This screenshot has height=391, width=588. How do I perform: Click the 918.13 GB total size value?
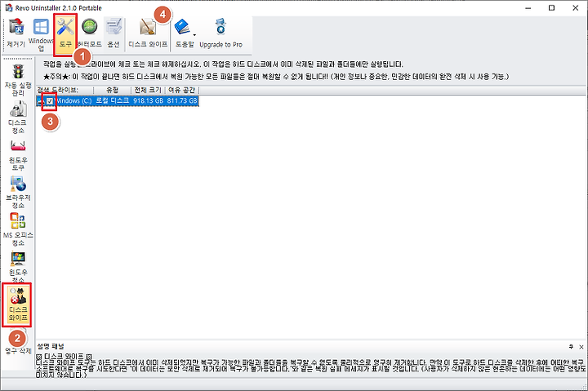pyautogui.click(x=148, y=100)
